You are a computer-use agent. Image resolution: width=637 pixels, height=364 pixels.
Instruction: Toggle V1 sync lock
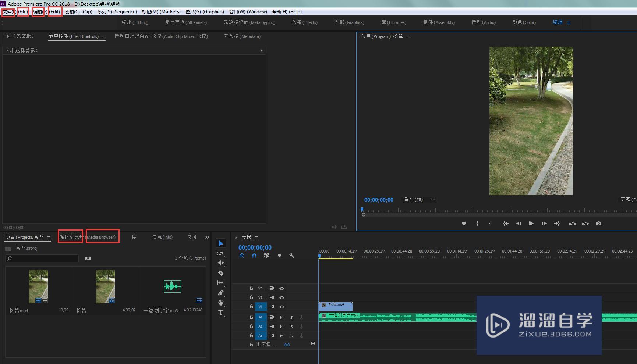[x=272, y=307]
